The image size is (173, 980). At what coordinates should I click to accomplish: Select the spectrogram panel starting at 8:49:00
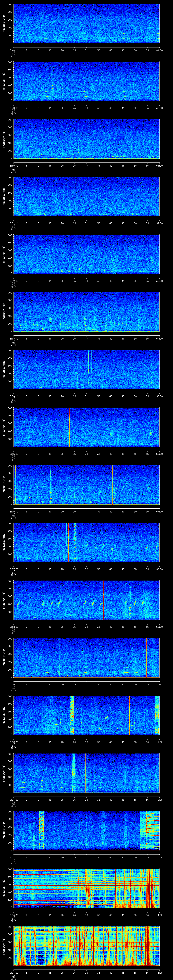[87, 81]
